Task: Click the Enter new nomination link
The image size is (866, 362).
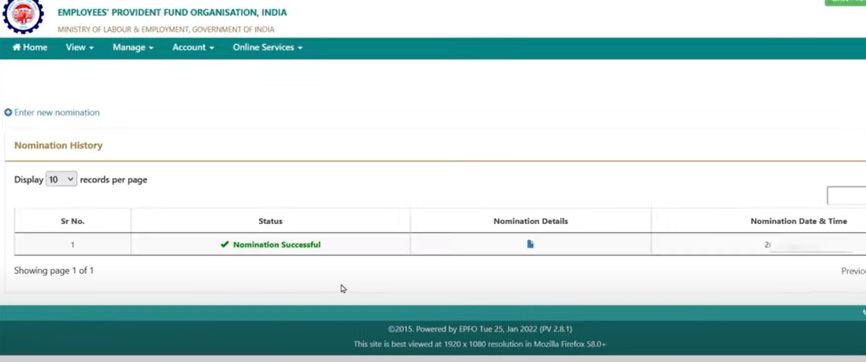Action: pos(57,112)
